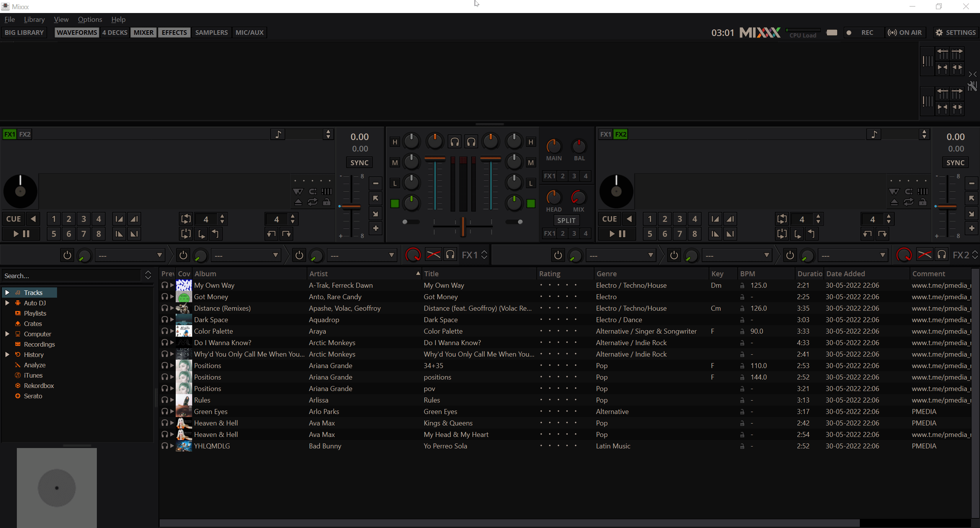Viewport: 980px width, 528px height.
Task: Expand the Computer tree item
Action: click(7, 334)
